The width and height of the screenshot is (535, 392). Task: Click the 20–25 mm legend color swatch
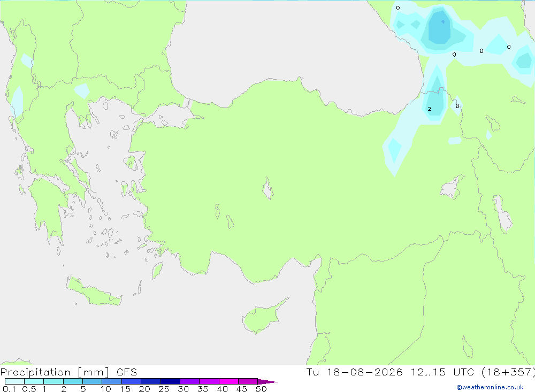click(x=151, y=381)
